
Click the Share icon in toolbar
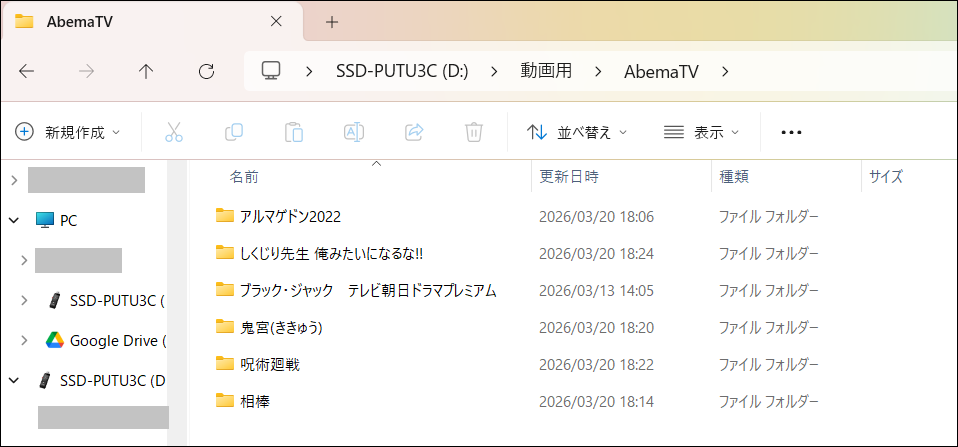click(414, 132)
